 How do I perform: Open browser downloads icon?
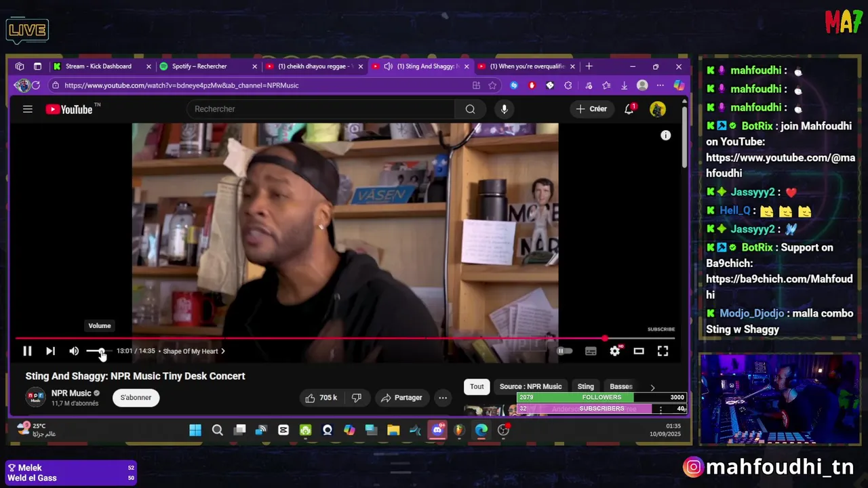[624, 85]
